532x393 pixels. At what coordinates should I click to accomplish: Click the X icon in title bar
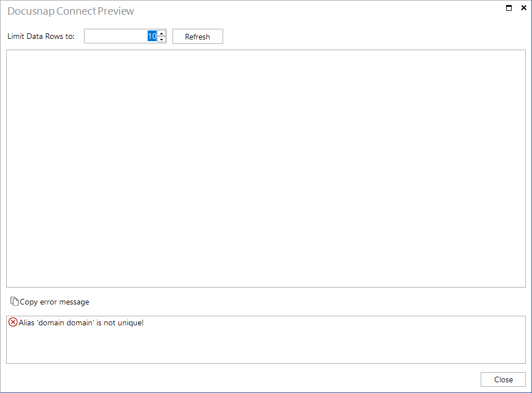pyautogui.click(x=524, y=8)
